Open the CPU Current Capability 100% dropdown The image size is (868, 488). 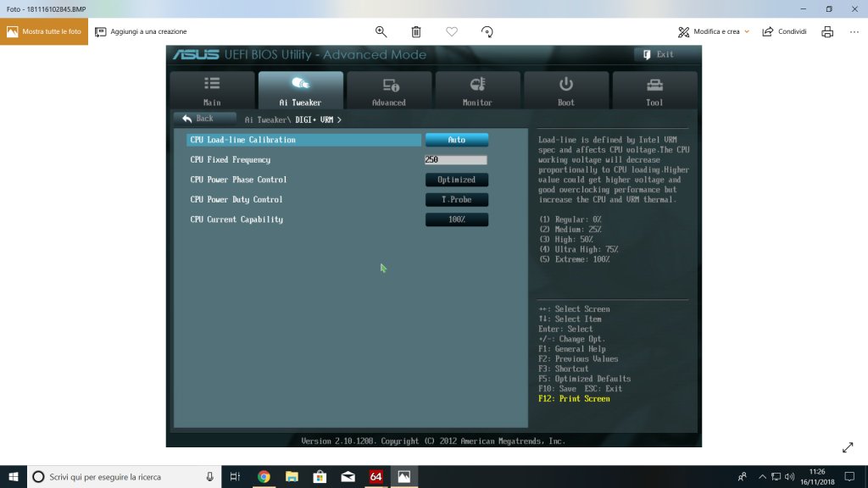457,219
